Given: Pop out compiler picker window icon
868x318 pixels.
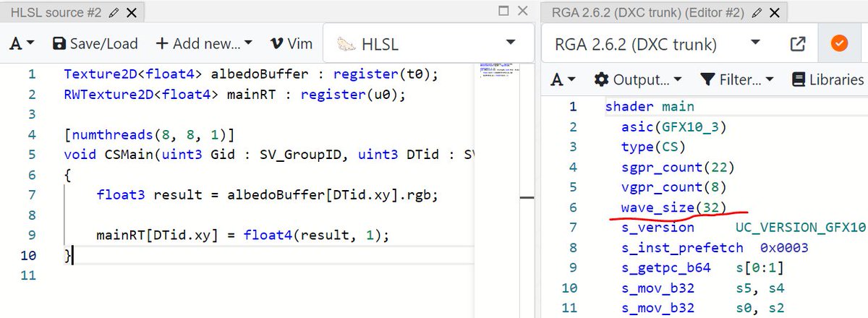Looking at the screenshot, I should tap(798, 44).
